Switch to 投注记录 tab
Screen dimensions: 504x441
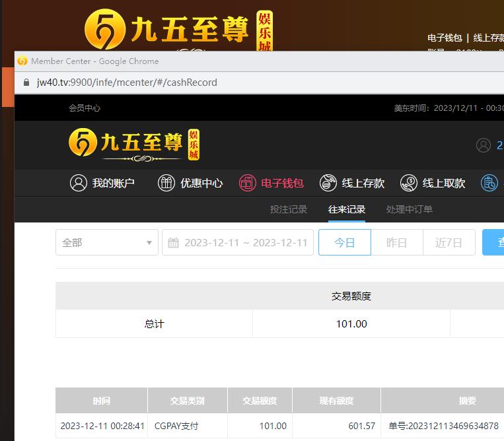coord(289,209)
